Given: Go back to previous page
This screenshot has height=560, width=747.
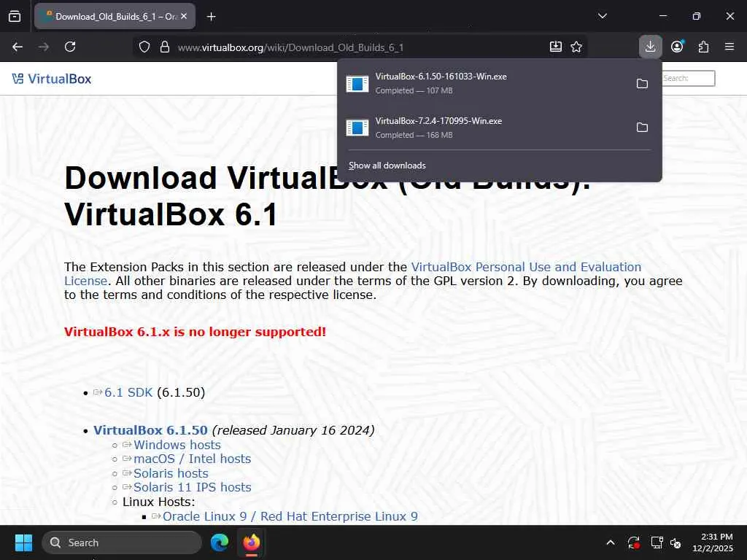Looking at the screenshot, I should pyautogui.click(x=18, y=47).
